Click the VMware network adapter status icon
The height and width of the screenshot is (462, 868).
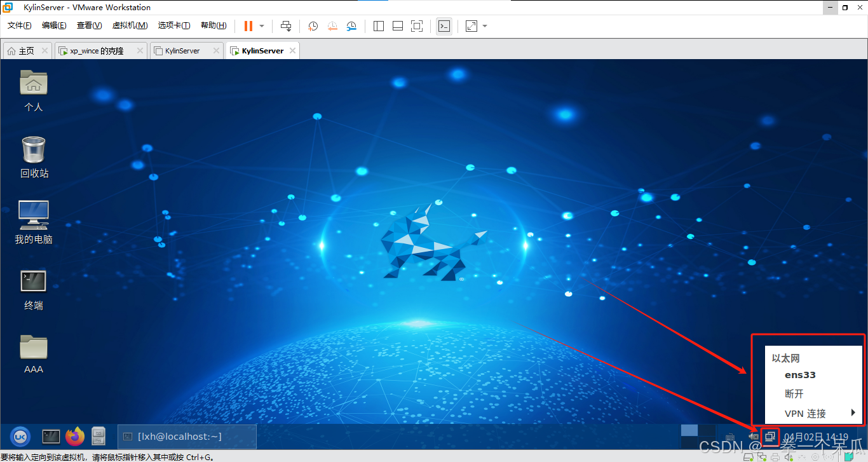(x=761, y=457)
